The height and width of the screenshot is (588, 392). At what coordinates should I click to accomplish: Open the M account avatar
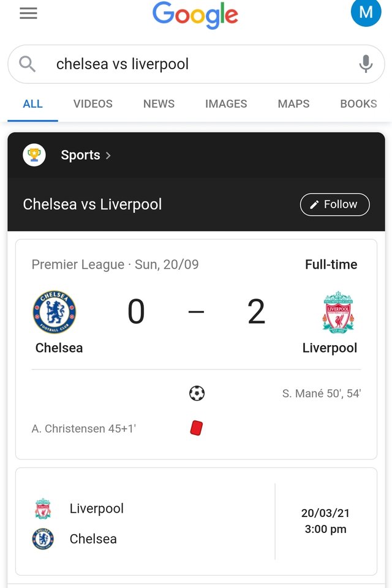[x=366, y=12]
